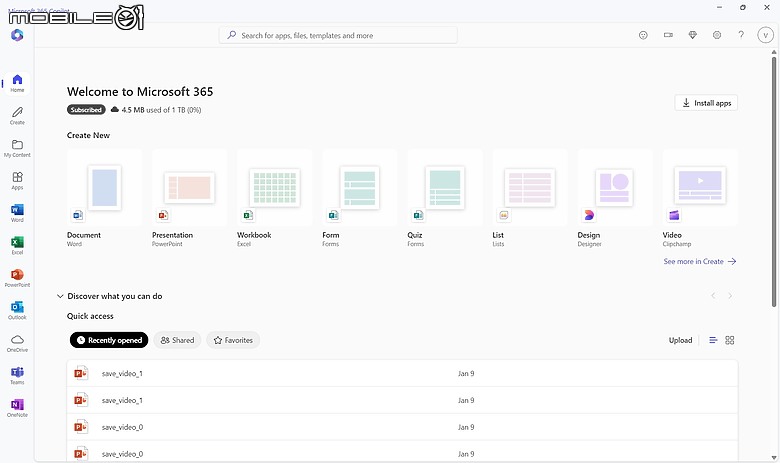Screen dimensions: 780x463
Task: Click the Microsoft 365 Copilot logo
Action: point(17,35)
